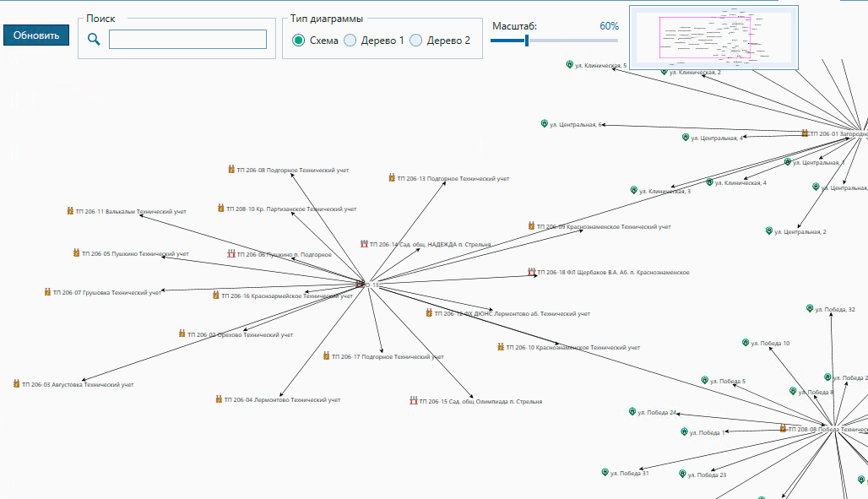Screen dimensions: 868x499
Task: Select the Дерево 2 diagram type
Action: point(416,40)
